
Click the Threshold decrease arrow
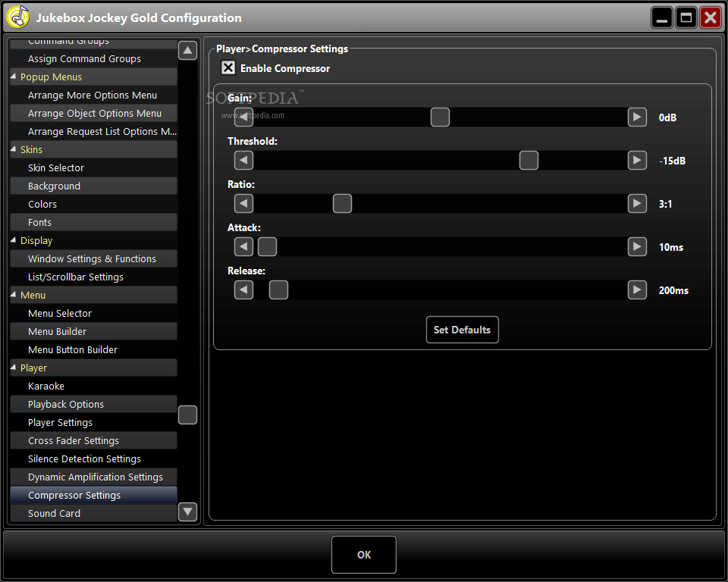coord(243,160)
